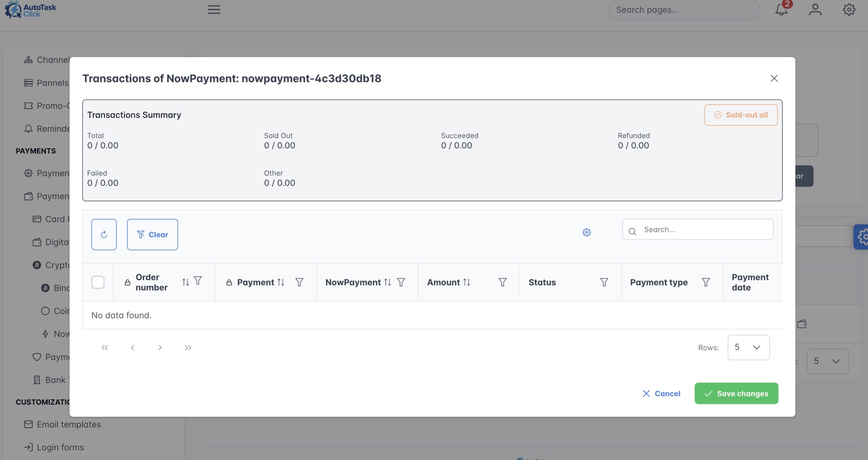
Task: Sort by Amount column
Action: click(x=467, y=282)
